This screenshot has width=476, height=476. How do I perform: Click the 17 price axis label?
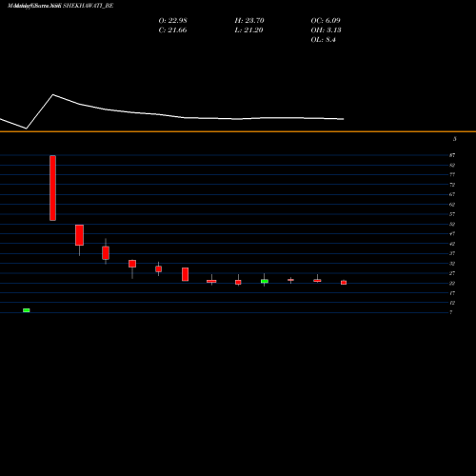pos(452,293)
